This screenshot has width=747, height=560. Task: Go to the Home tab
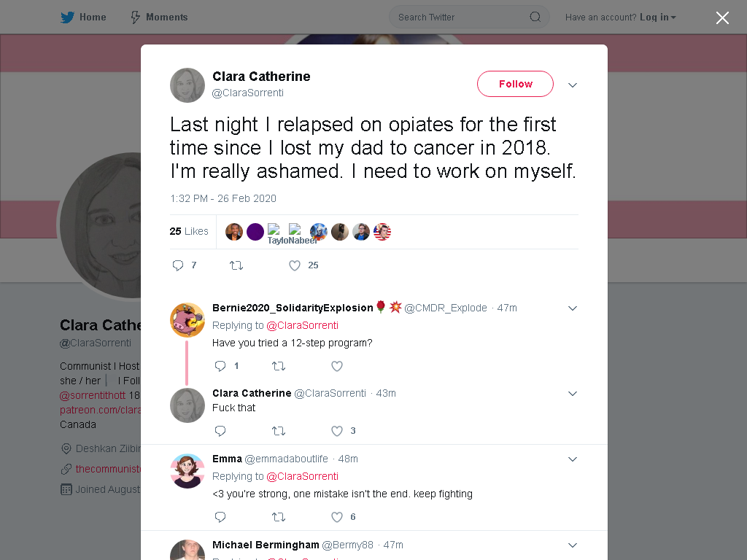click(x=83, y=17)
